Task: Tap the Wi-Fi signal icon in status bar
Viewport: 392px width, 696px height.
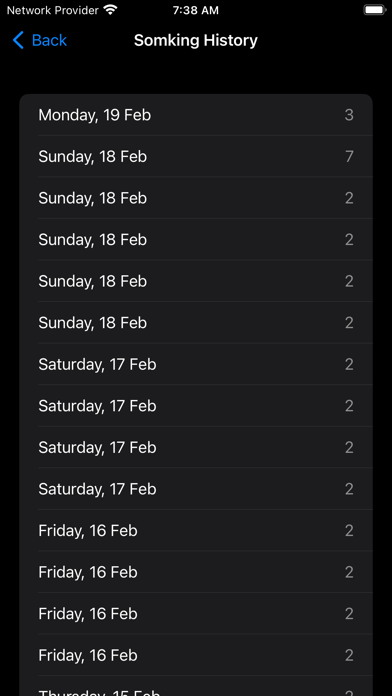Action: click(x=110, y=10)
